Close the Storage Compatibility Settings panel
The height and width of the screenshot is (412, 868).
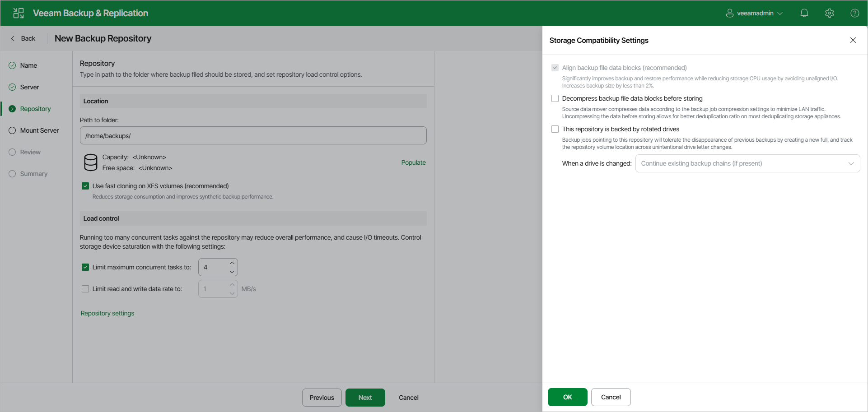coord(853,40)
